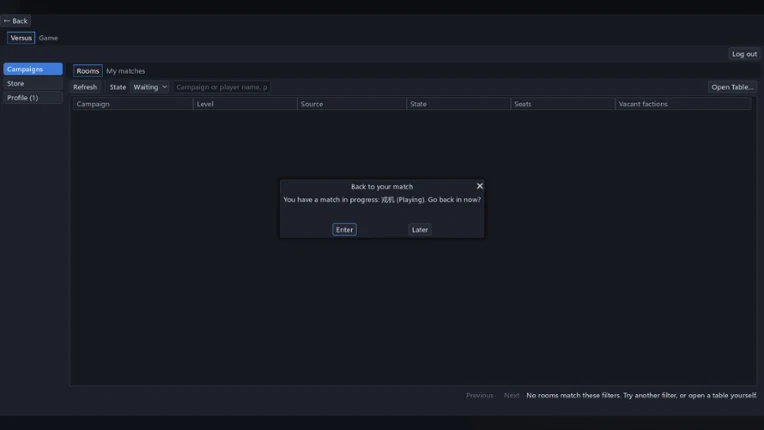
Task: Go to the Next page of rooms
Action: click(512, 395)
